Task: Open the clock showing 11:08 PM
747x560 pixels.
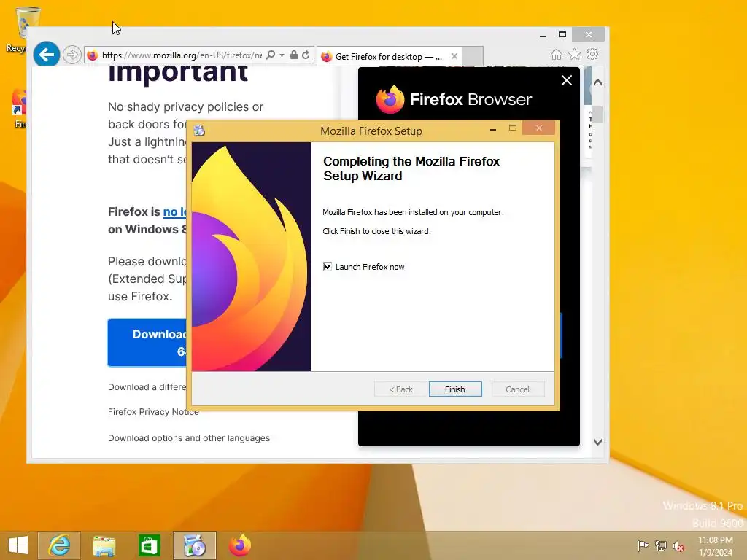Action: 715,546
